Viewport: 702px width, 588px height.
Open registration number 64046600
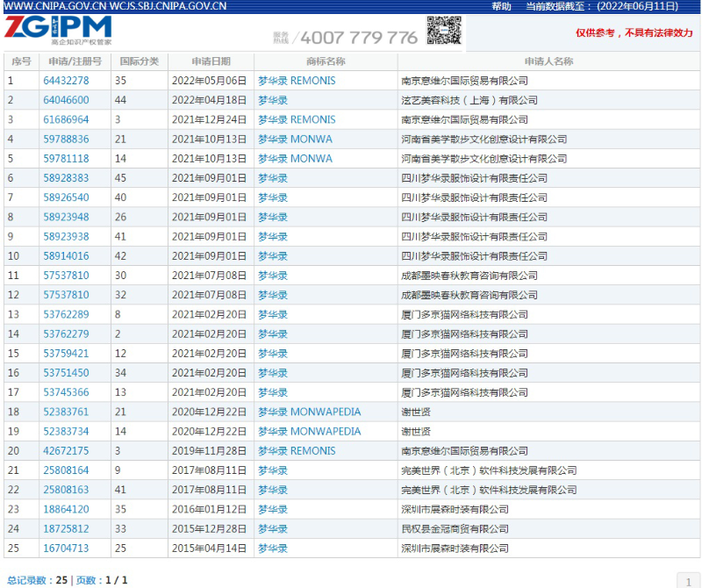click(x=66, y=100)
